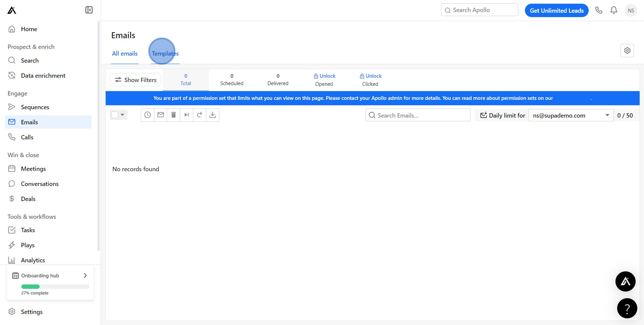Open the Calls page

click(x=48, y=137)
